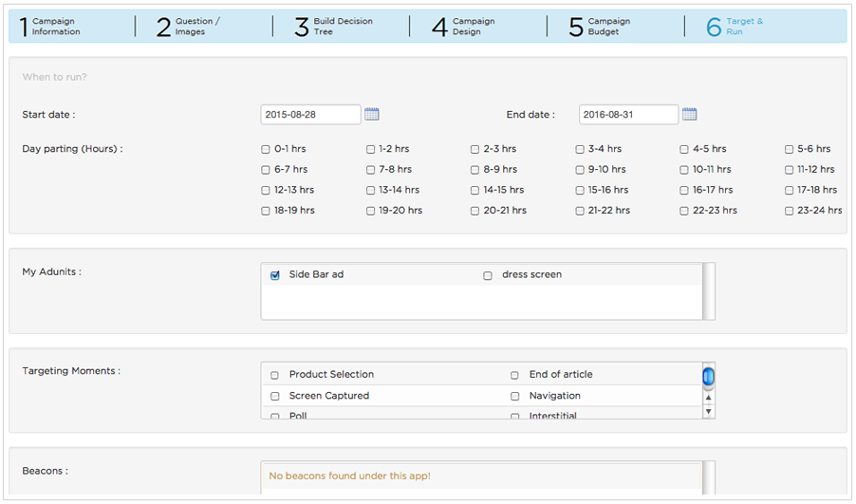Tick the Product Selection targeting moment
The image size is (856, 504).
tap(275, 375)
